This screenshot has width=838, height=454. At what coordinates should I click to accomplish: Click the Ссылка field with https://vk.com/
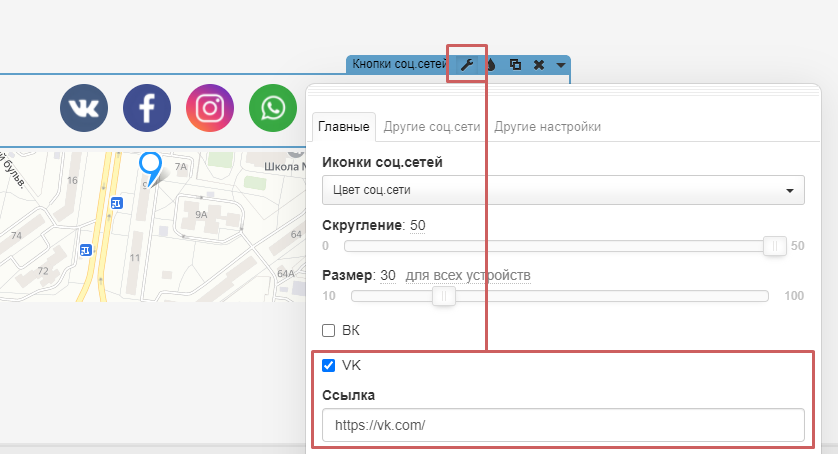pos(563,425)
